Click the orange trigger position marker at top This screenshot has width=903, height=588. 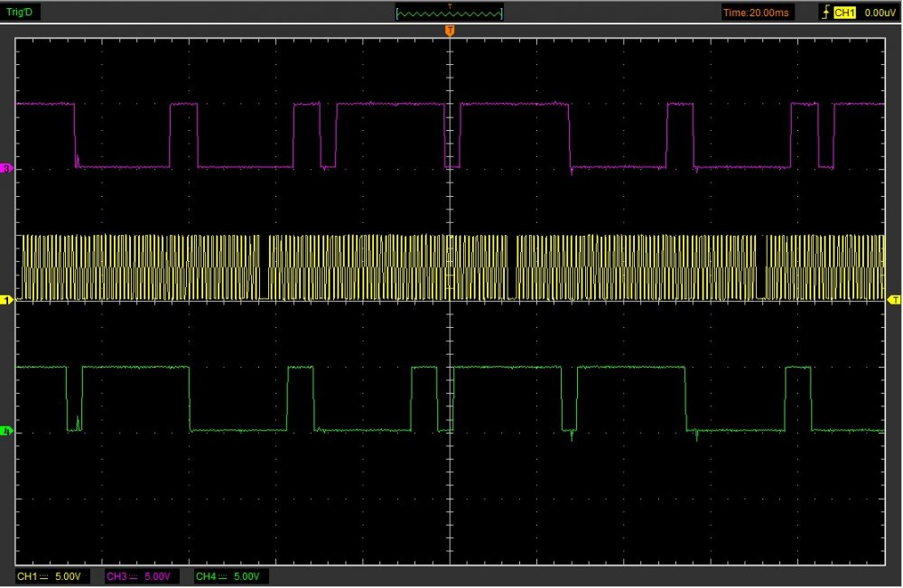click(x=449, y=31)
